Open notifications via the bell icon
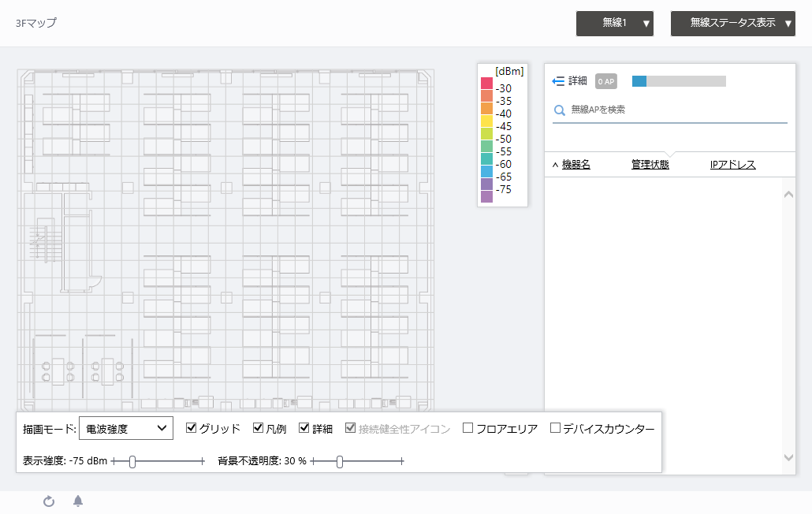 [x=77, y=501]
